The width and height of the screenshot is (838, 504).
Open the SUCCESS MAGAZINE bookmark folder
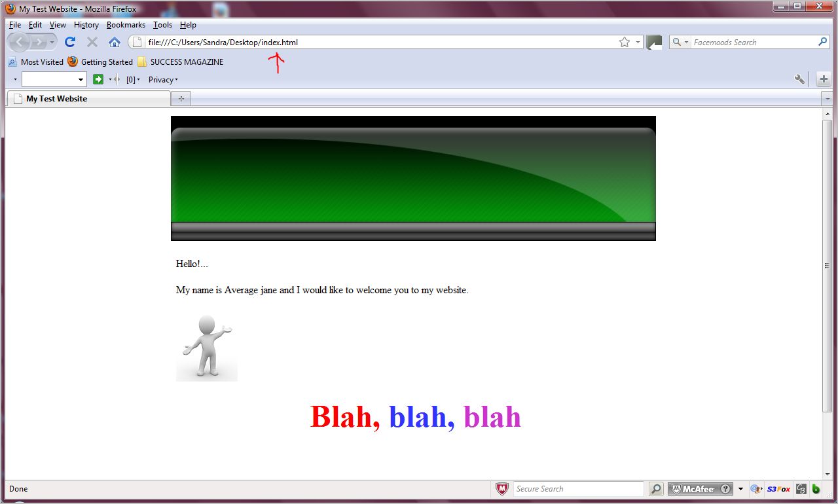tap(180, 62)
